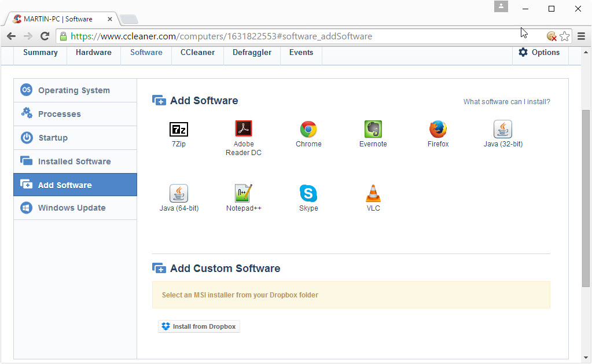Select the VLC cone icon
The image size is (592, 364).
(x=373, y=193)
